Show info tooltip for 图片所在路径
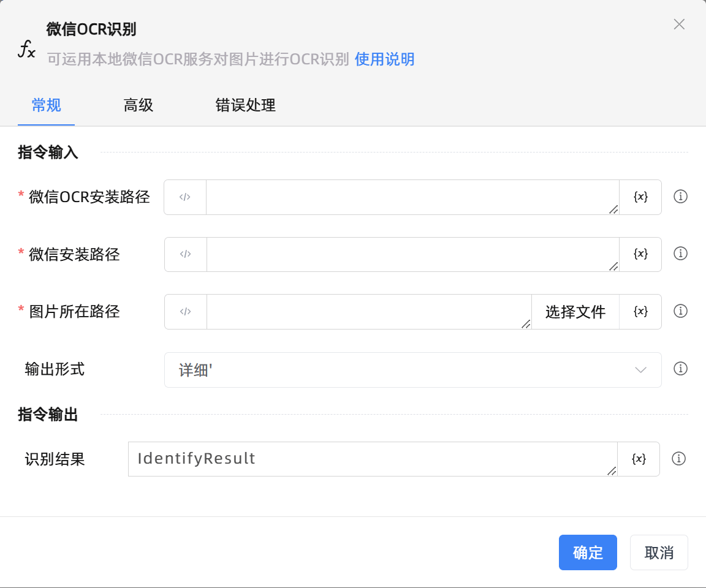The width and height of the screenshot is (706, 588). click(680, 311)
